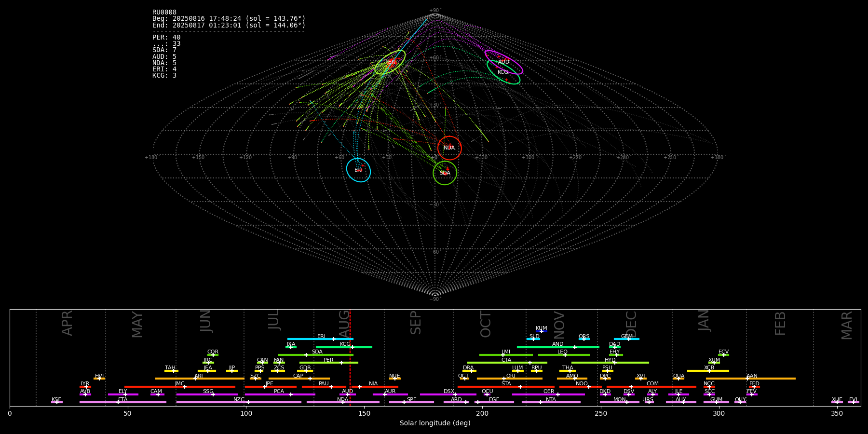
Task: Click the purple SSG bar in the timeline
Action: (208, 394)
